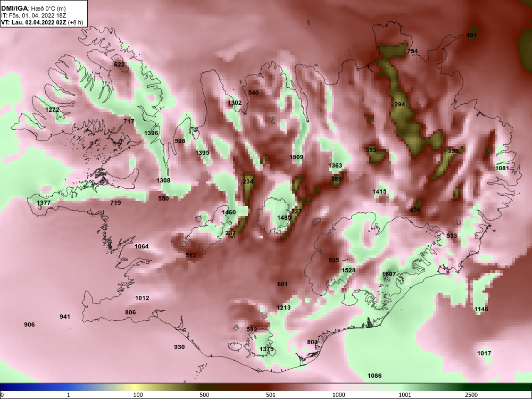Click the map value 1272
Image resolution: width=532 pixels, height=399 pixels.
tap(52, 110)
